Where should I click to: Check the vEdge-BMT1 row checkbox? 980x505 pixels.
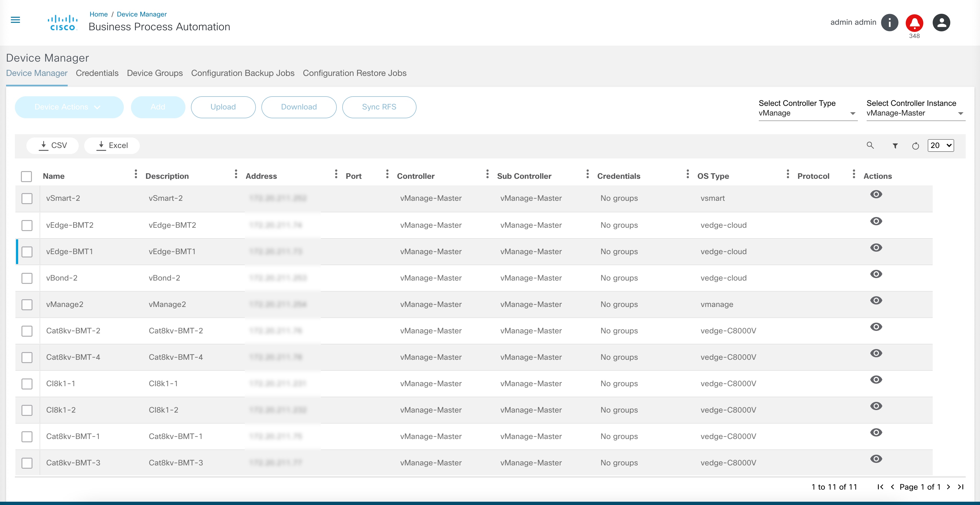(x=27, y=252)
